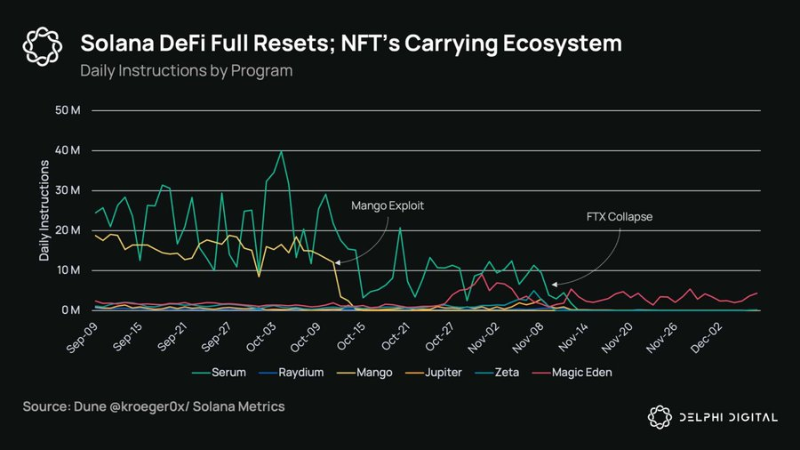Viewport: 800px width, 450px height.
Task: Click the Delphi knot logo beside the title
Action: (x=42, y=46)
